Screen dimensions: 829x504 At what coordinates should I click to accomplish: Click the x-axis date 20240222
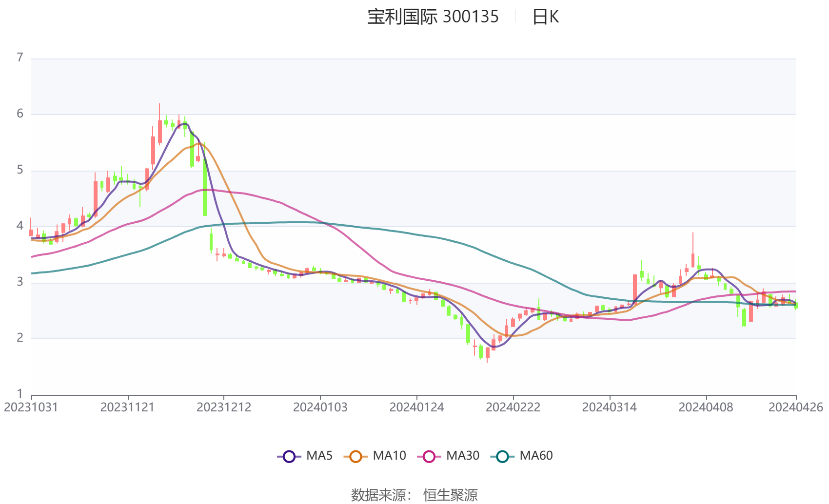pyautogui.click(x=513, y=407)
